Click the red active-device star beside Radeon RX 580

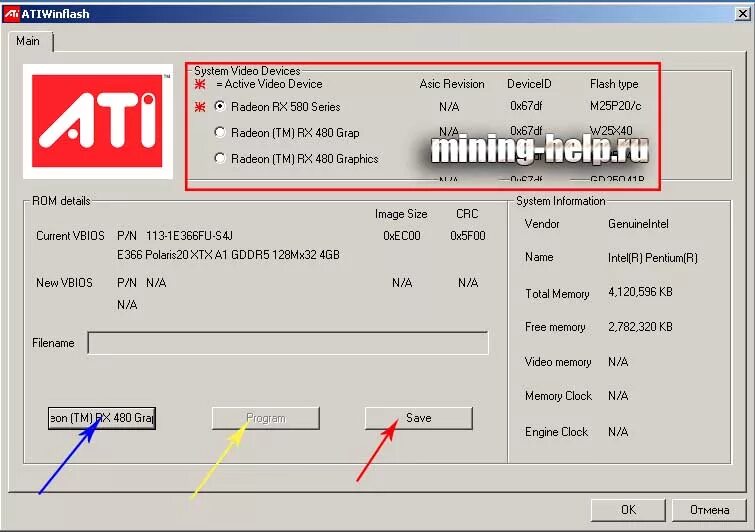pos(200,107)
